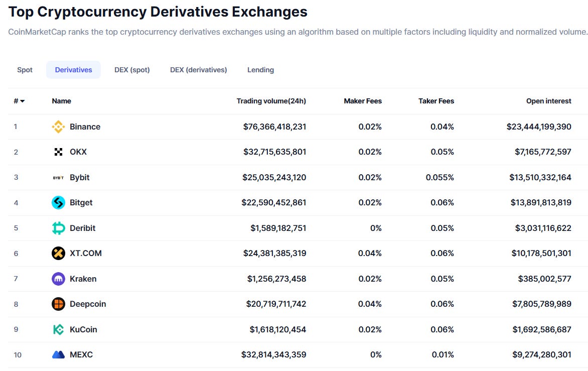Click MEXC volume $32,814,343,359
The height and width of the screenshot is (371, 588).
274,354
